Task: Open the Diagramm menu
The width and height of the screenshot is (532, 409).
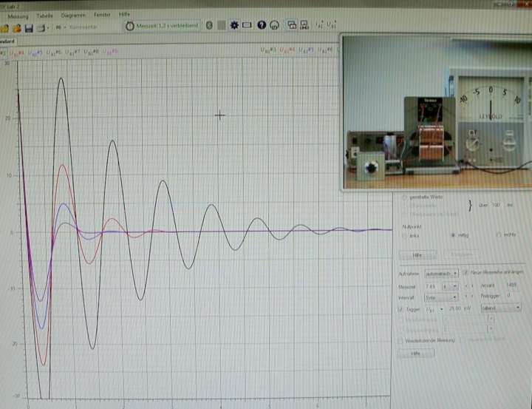Action: pyautogui.click(x=73, y=16)
